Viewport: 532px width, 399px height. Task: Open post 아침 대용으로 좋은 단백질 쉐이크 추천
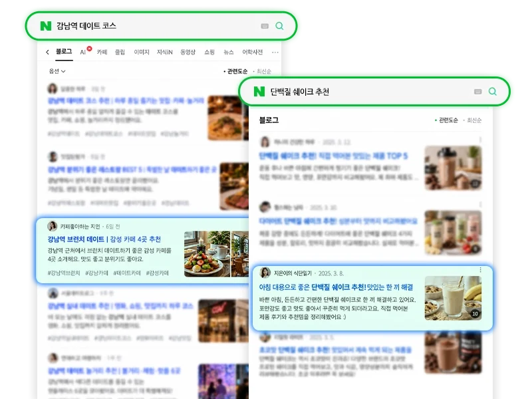pos(336,287)
